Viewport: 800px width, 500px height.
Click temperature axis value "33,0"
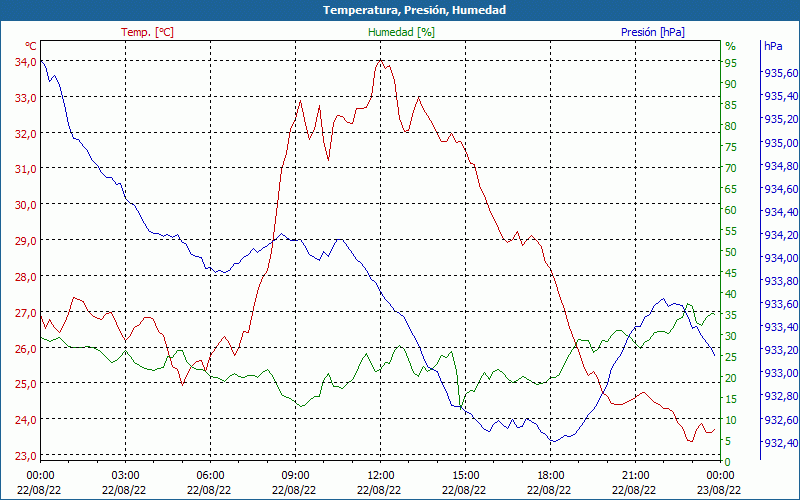tap(26, 97)
